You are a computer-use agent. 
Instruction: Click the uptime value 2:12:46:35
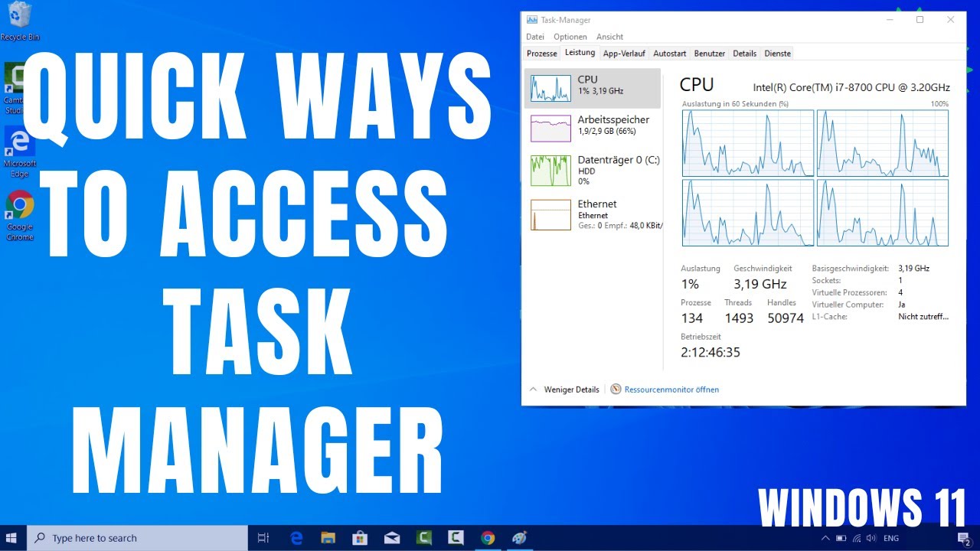710,352
